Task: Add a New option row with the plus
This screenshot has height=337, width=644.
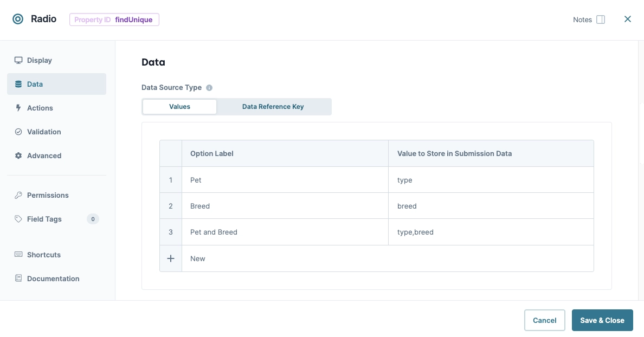Action: pyautogui.click(x=171, y=258)
